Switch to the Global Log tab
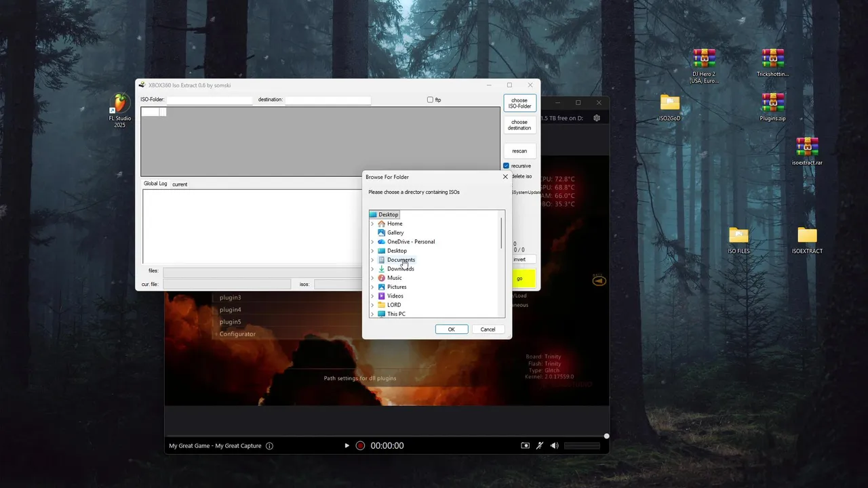Image resolution: width=868 pixels, height=488 pixels. [155, 184]
